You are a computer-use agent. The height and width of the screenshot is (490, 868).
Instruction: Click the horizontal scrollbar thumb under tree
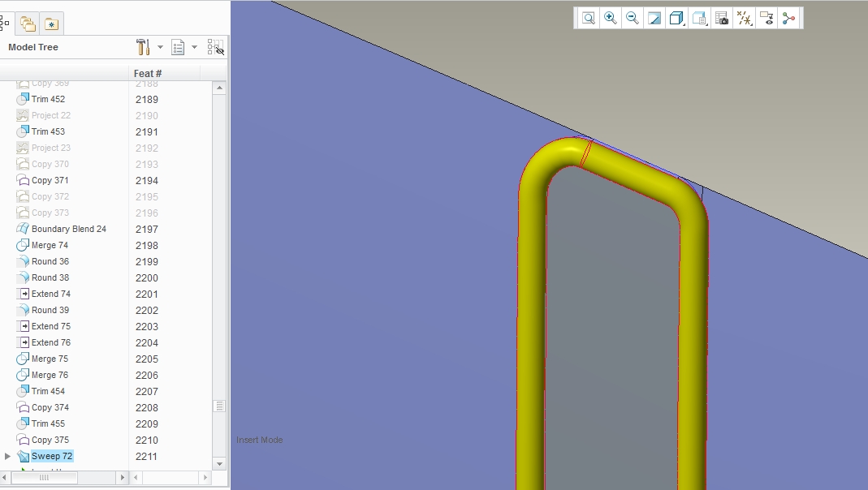click(45, 477)
